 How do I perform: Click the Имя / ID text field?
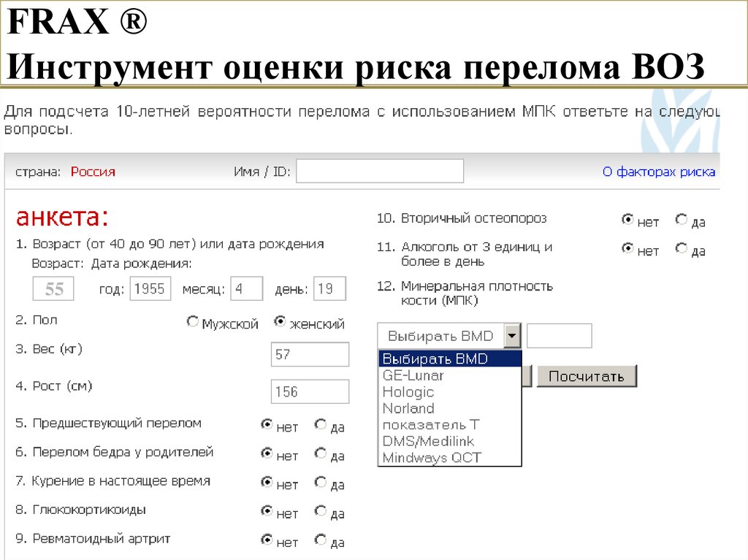tap(379, 172)
